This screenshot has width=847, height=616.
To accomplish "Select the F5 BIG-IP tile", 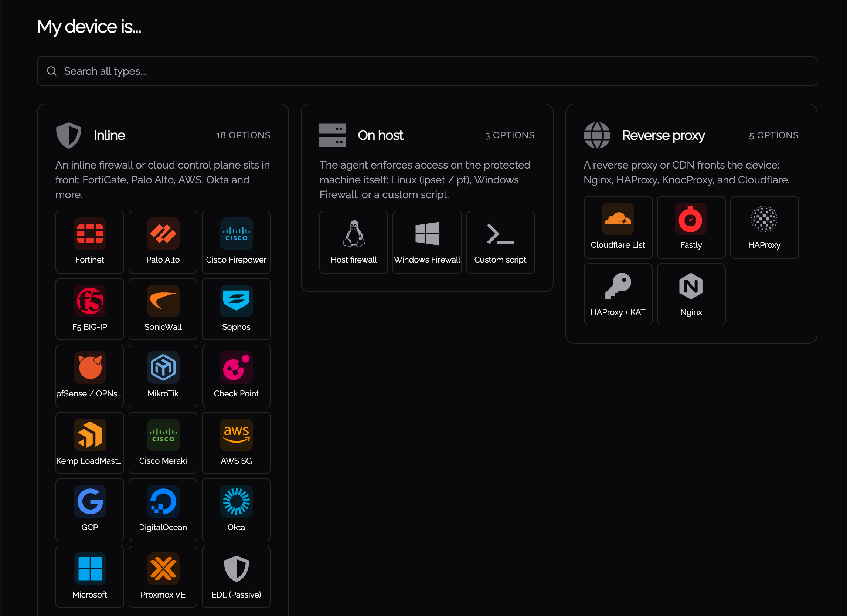I will coord(90,309).
